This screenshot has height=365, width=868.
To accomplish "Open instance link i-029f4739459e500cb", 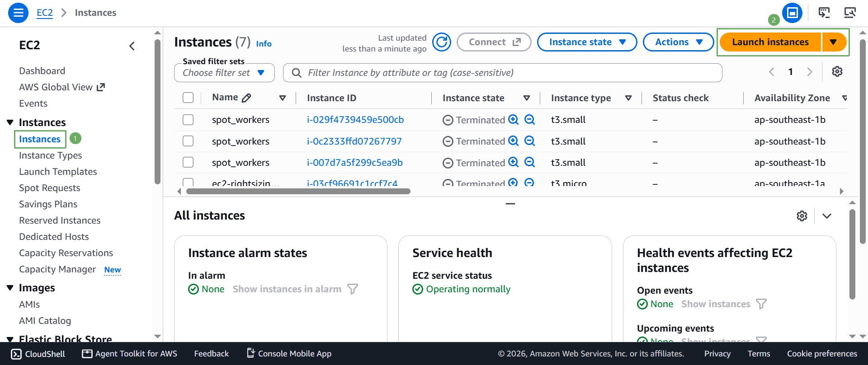I will (x=355, y=120).
